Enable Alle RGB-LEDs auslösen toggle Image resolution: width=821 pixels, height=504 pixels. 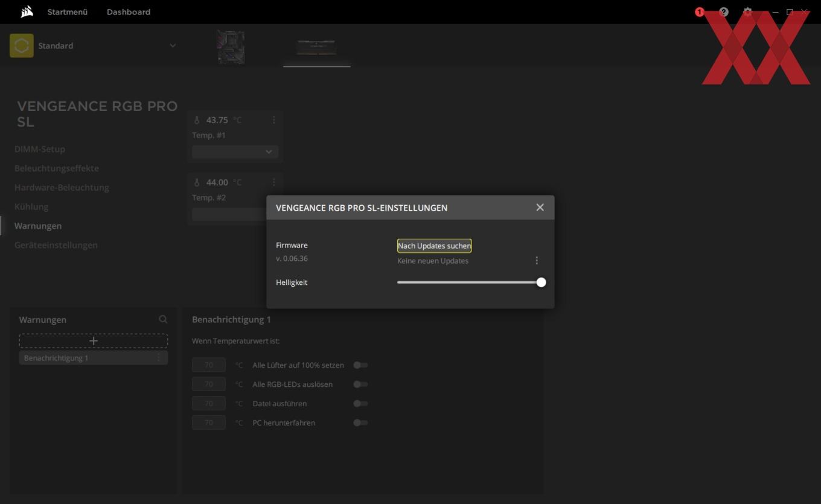360,384
